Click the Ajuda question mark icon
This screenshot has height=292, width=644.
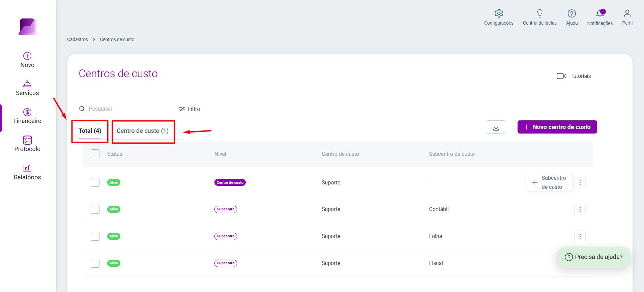pyautogui.click(x=572, y=13)
